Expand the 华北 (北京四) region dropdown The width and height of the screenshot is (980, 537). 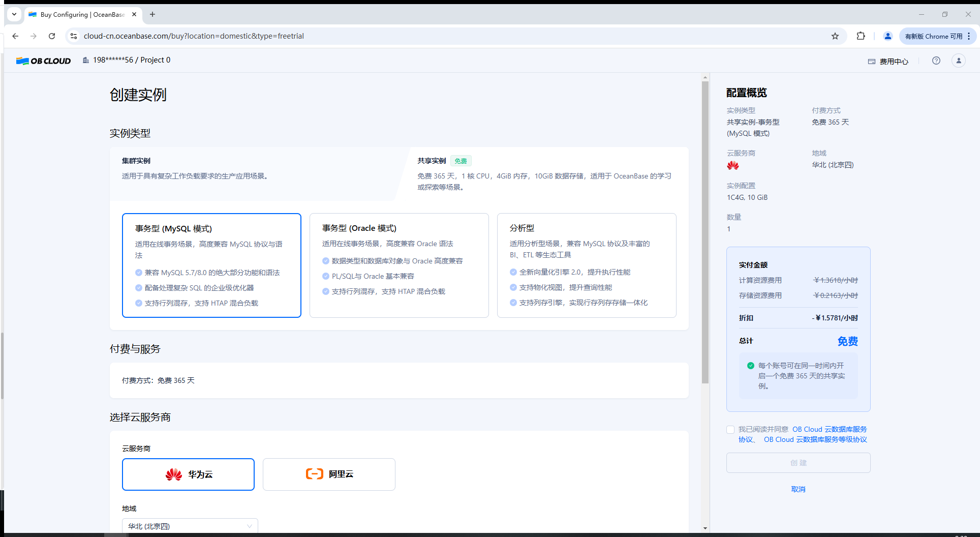[190, 526]
